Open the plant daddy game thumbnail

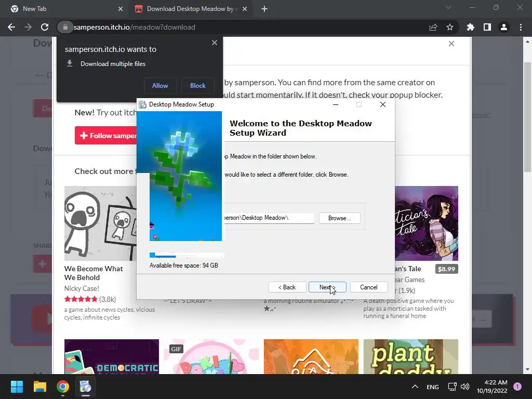pos(411,356)
